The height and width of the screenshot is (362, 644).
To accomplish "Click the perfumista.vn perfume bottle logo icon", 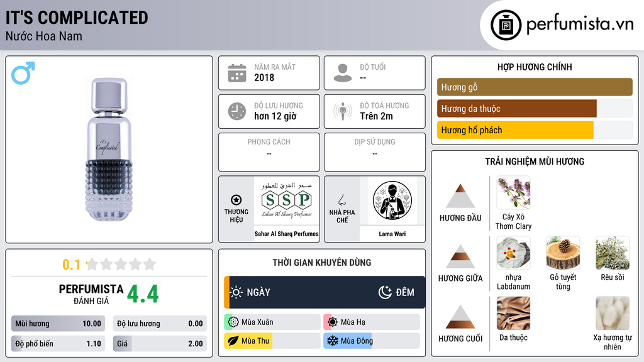I will click(x=506, y=25).
